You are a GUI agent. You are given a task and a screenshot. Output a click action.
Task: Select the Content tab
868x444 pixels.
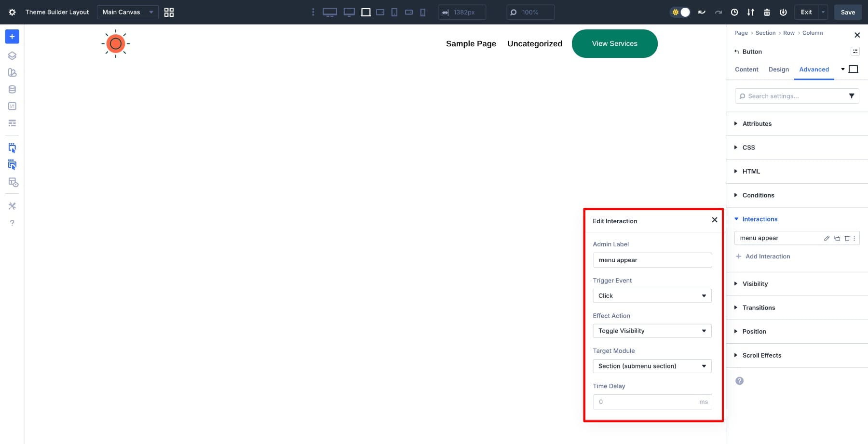tap(746, 69)
